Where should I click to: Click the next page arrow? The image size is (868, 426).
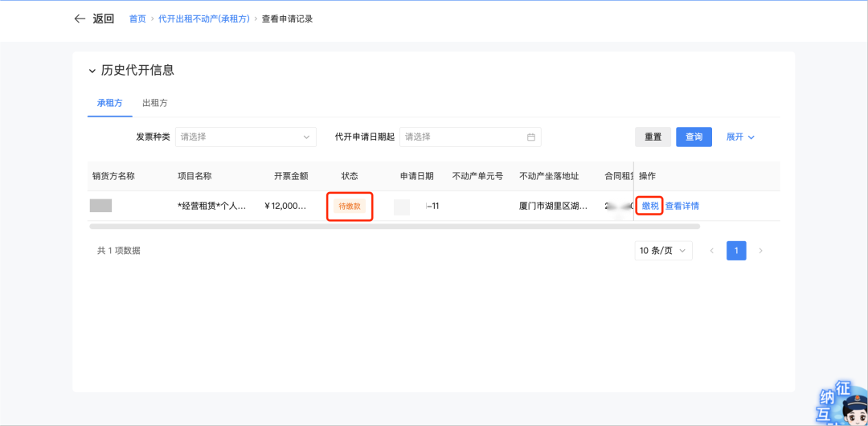click(x=760, y=251)
